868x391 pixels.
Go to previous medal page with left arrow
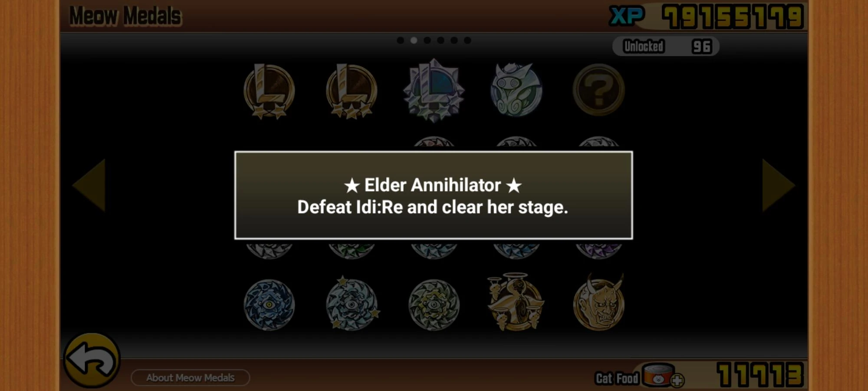click(89, 185)
